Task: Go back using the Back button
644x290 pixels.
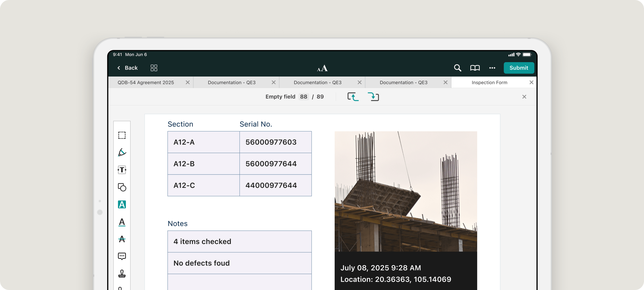Action: (x=127, y=68)
